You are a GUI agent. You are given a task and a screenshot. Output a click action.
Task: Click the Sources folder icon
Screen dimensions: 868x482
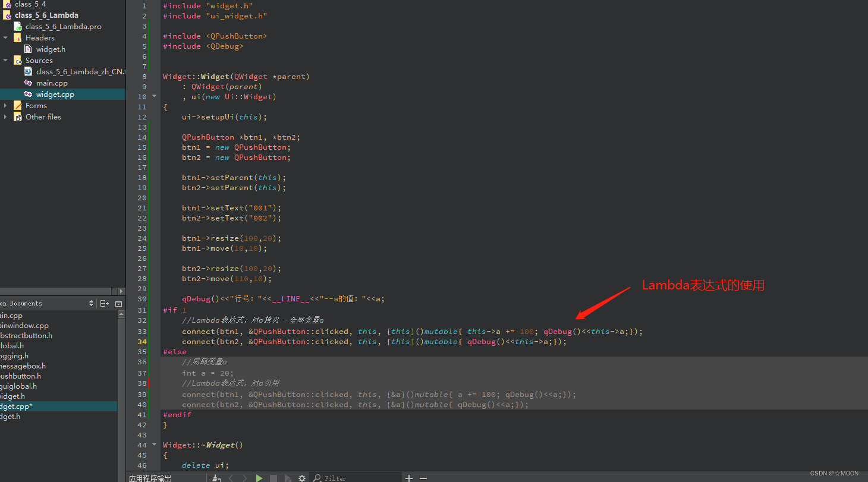pyautogui.click(x=18, y=60)
